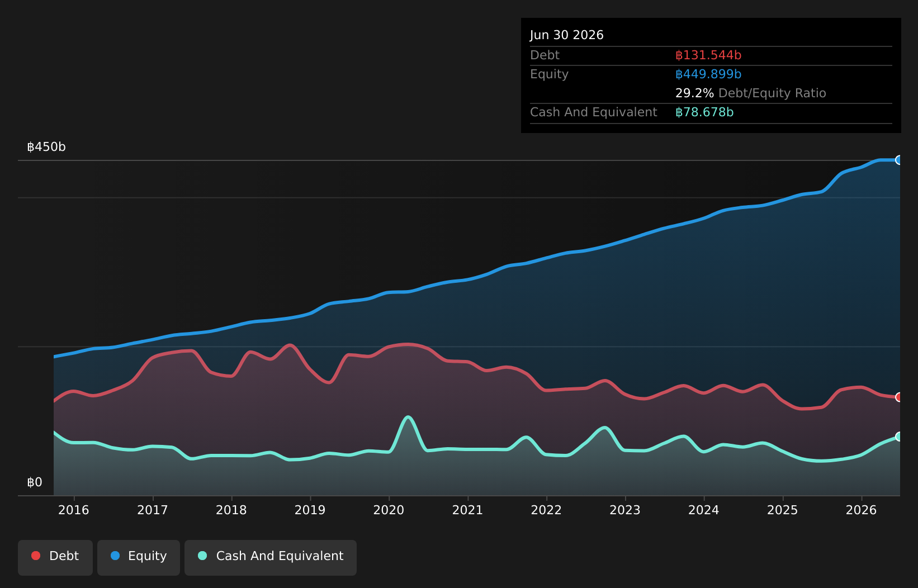This screenshot has height=588, width=918.
Task: Click the Equity label in tooltip
Action: click(x=549, y=74)
